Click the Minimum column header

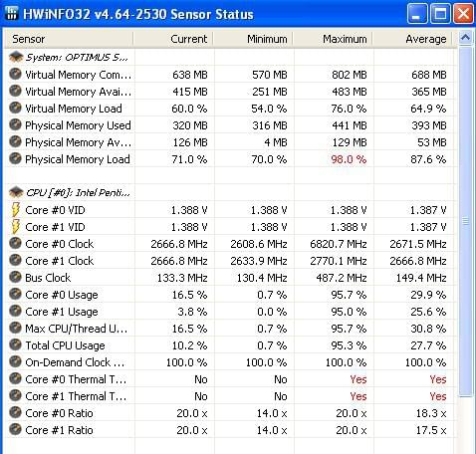(x=253, y=39)
